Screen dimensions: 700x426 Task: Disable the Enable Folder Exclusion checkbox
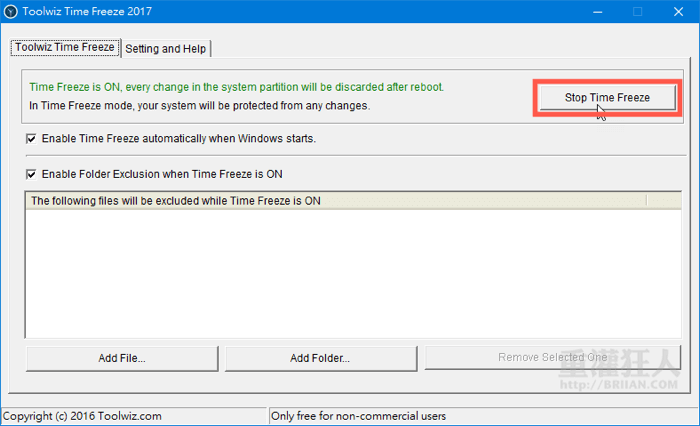[32, 174]
